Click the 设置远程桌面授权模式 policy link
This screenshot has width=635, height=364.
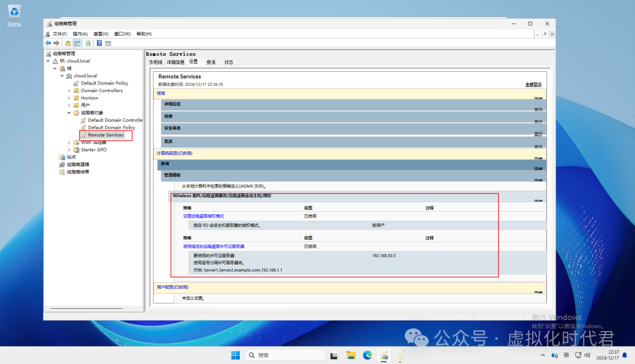[x=203, y=216]
